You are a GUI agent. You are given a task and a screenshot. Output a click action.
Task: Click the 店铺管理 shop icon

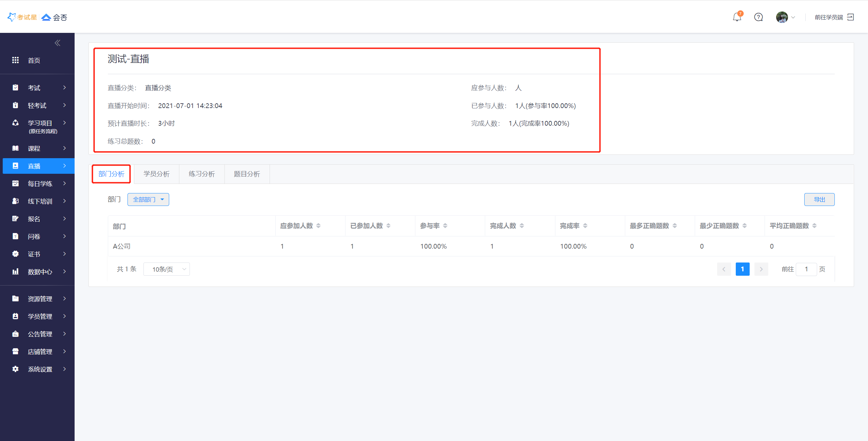point(15,351)
